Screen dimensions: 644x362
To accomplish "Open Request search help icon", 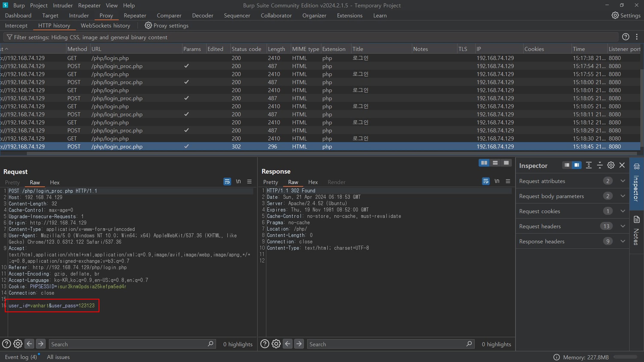I will [x=6, y=344].
